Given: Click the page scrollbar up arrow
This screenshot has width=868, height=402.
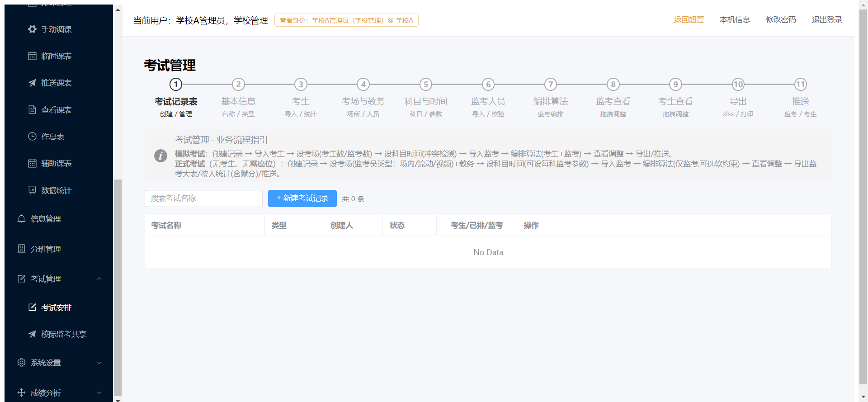Looking at the screenshot, I should pyautogui.click(x=863, y=5).
